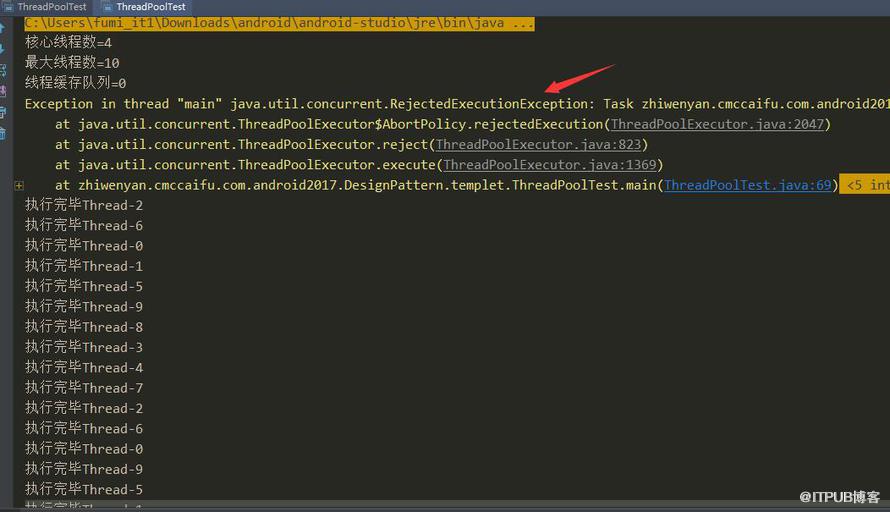Click the '线程缓存队列=0' output line
The image size is (890, 512).
75,83
